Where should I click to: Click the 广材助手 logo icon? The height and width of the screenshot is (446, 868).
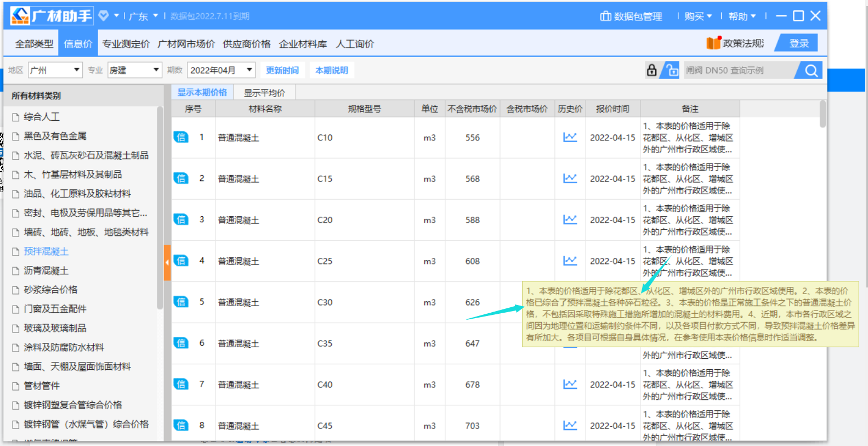click(x=20, y=16)
